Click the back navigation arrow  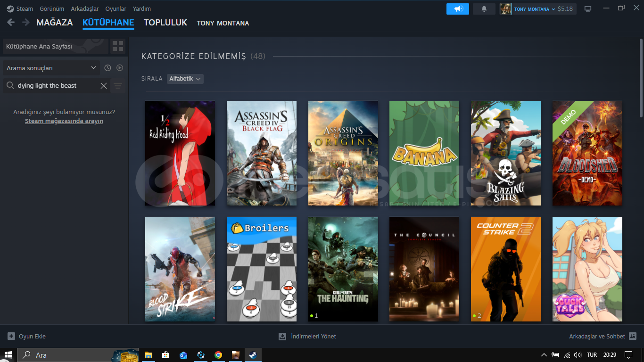pyautogui.click(x=11, y=22)
